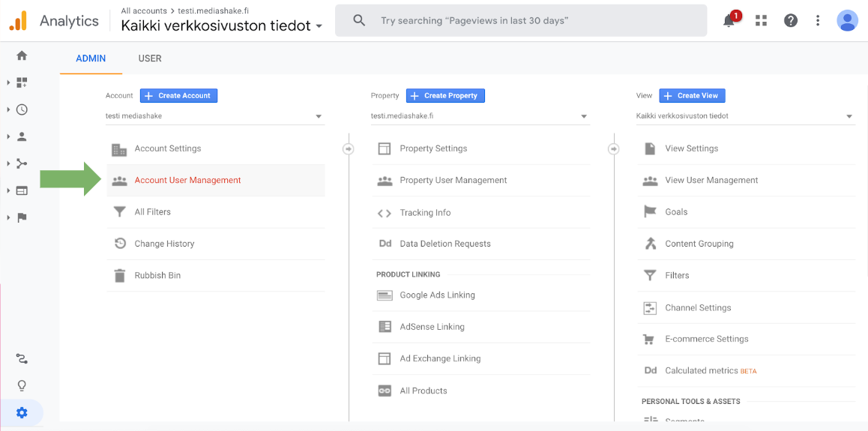Image resolution: width=868 pixels, height=431 pixels.
Task: Open the 'testi mediashake' account dropdown
Action: point(215,116)
